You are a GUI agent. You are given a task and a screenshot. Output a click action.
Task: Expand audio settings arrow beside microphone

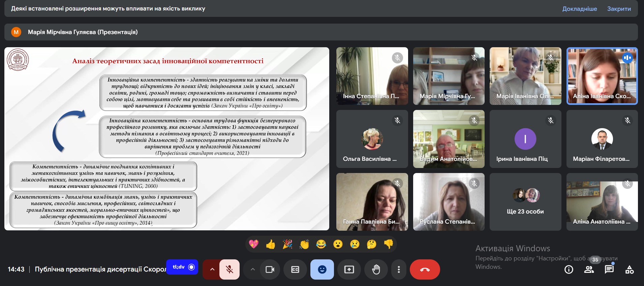[x=212, y=269]
